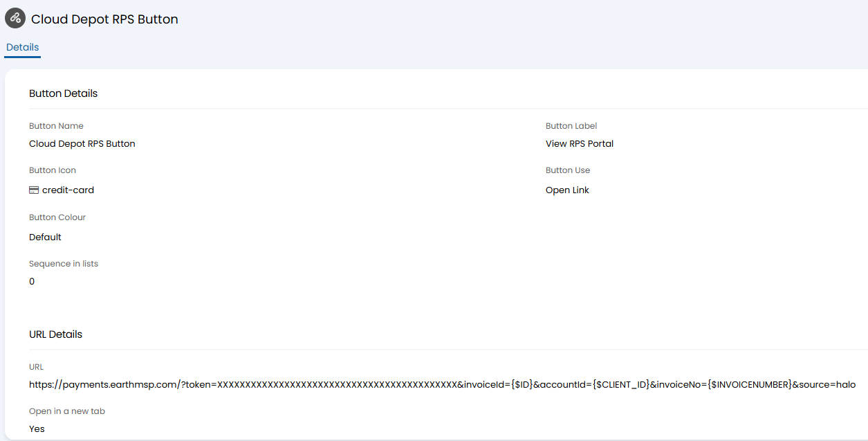This screenshot has width=868, height=441.
Task: Click the payments.earthmsp.com URL value
Action: tap(442, 385)
